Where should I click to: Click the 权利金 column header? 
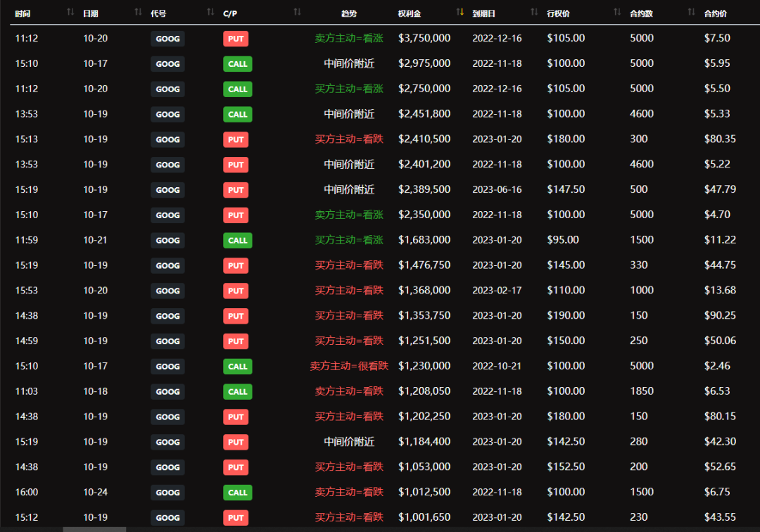(410, 13)
